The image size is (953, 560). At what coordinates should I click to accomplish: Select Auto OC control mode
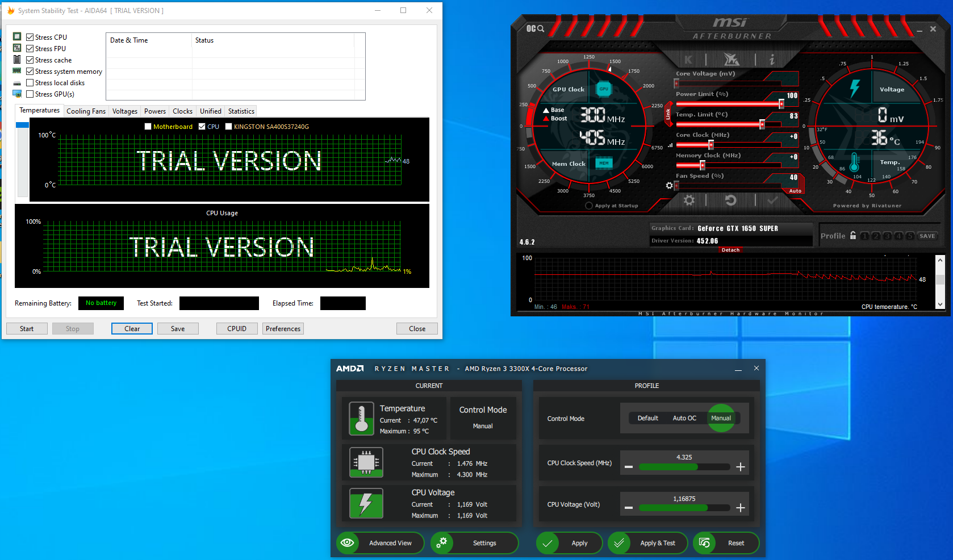(684, 418)
